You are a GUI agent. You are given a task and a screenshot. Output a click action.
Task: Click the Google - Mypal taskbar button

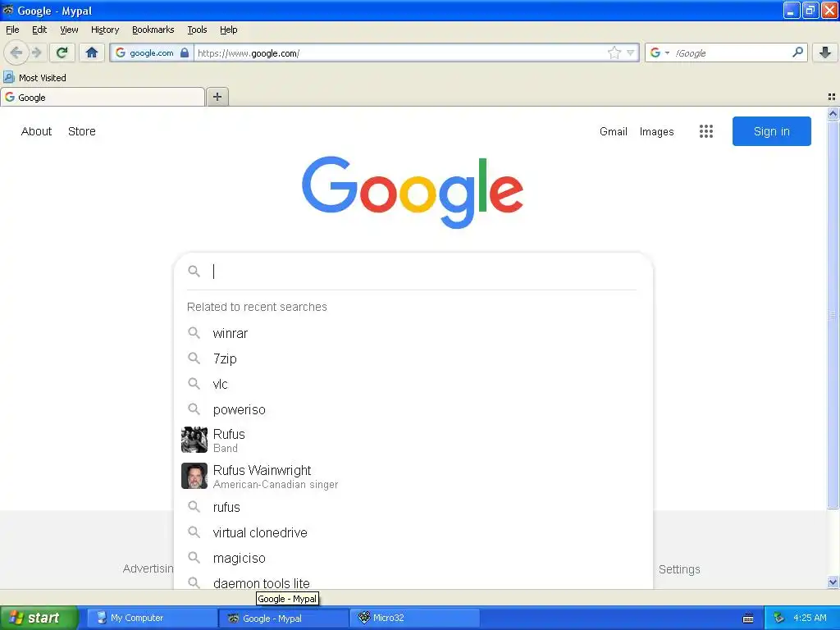(x=283, y=618)
